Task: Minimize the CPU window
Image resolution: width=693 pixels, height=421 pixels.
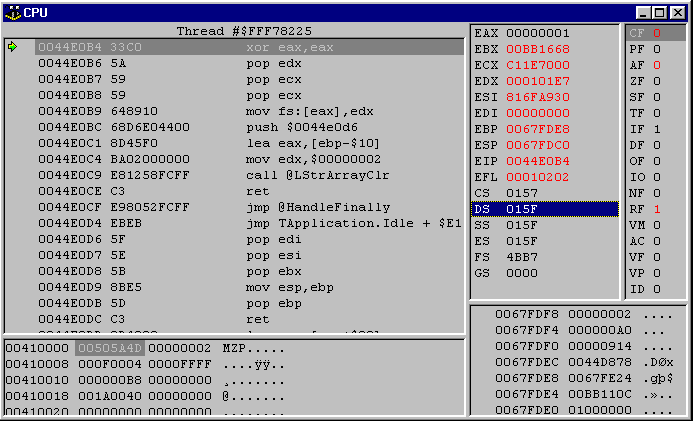Action: [x=645, y=12]
